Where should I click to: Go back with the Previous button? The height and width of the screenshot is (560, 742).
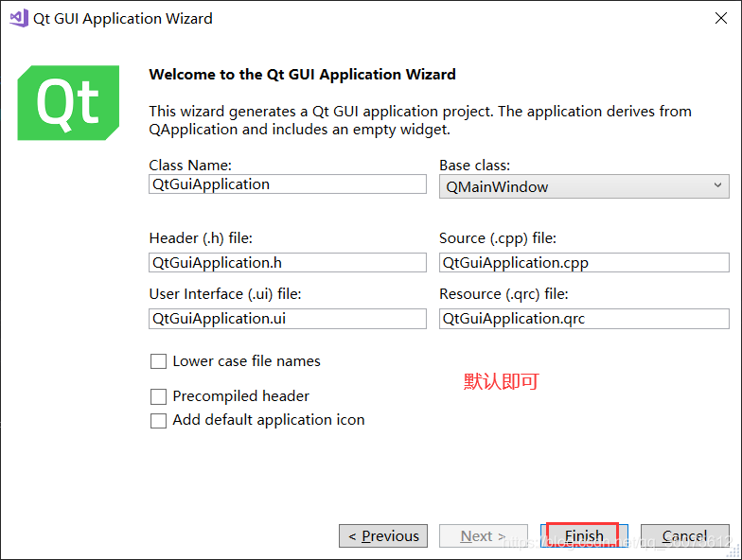coord(383,535)
